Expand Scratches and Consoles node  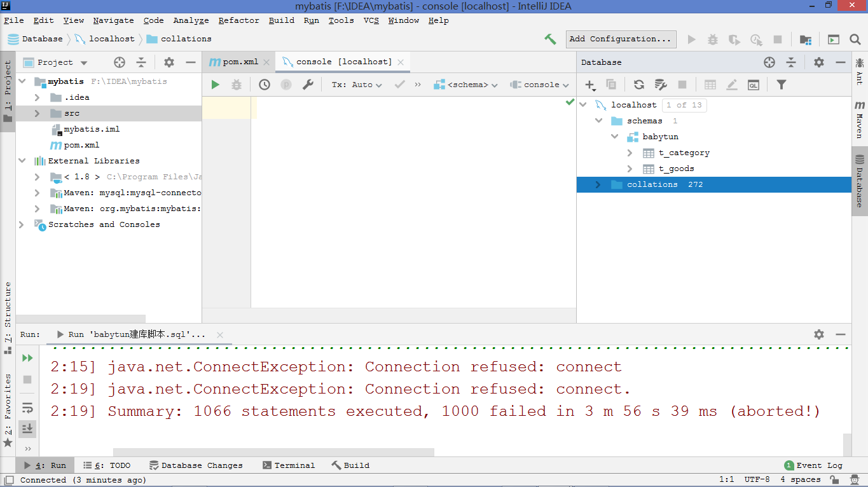click(22, 224)
